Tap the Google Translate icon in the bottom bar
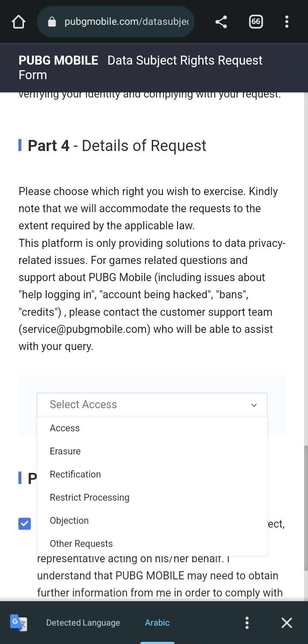308x644 pixels. tap(19, 623)
